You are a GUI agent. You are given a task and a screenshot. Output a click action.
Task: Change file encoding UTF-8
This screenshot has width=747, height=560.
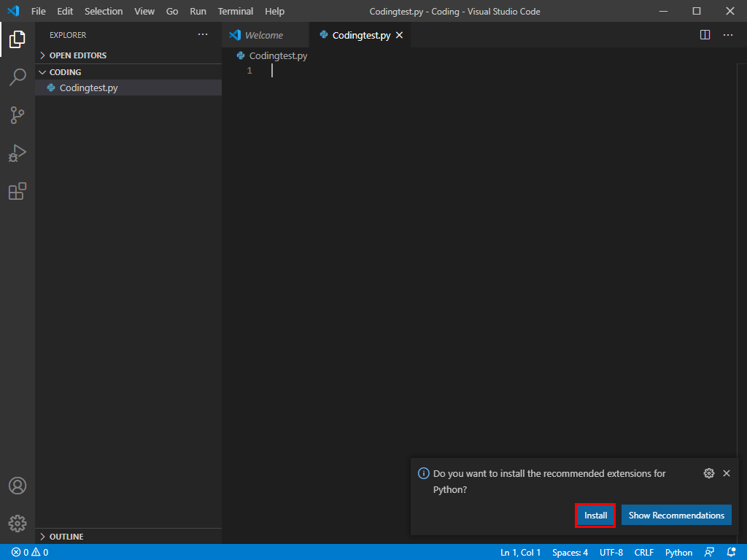pyautogui.click(x=611, y=553)
